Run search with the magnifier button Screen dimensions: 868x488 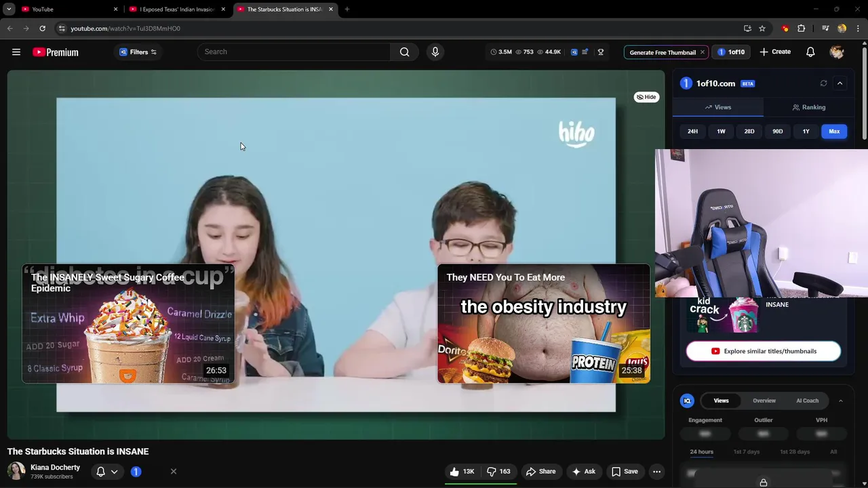[404, 52]
